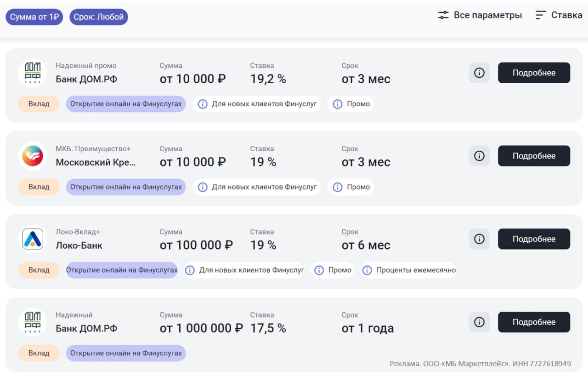
Task: Click the truncated Московский Кре… bank name
Action: coord(96,162)
